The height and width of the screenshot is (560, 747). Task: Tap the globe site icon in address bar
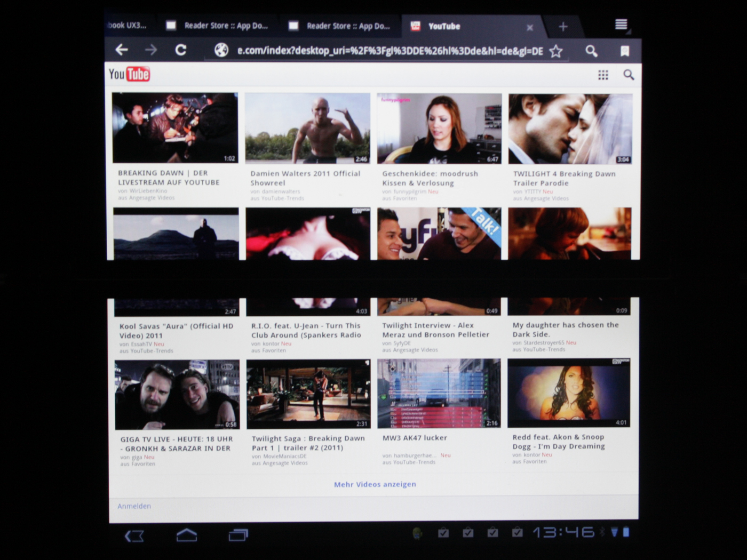click(x=221, y=50)
